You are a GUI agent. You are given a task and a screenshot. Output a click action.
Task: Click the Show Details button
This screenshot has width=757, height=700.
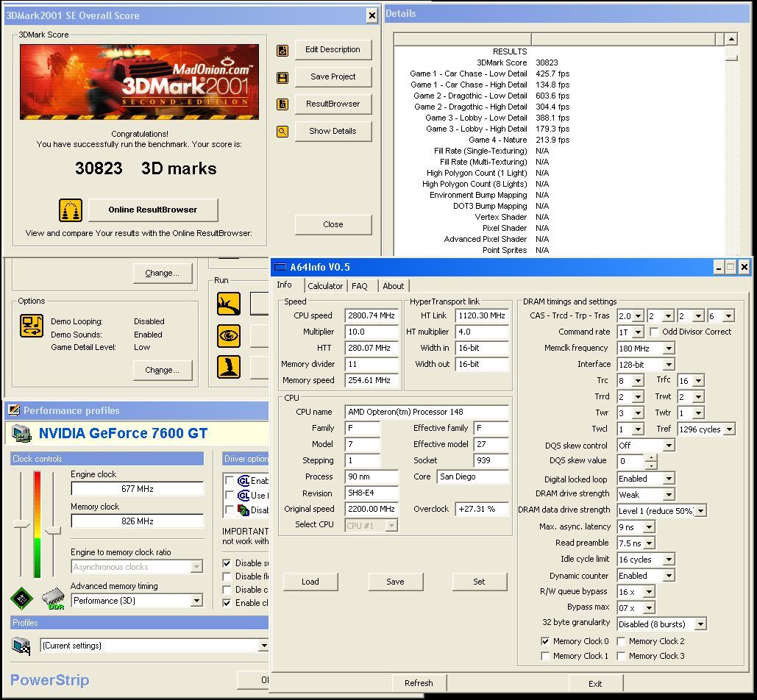pyautogui.click(x=333, y=131)
